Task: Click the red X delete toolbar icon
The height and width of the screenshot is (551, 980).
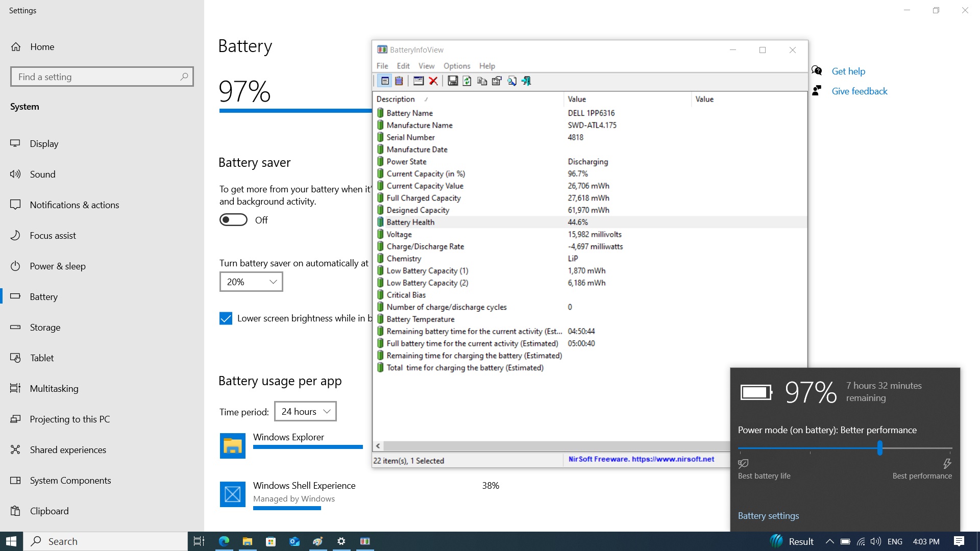Action: [433, 81]
